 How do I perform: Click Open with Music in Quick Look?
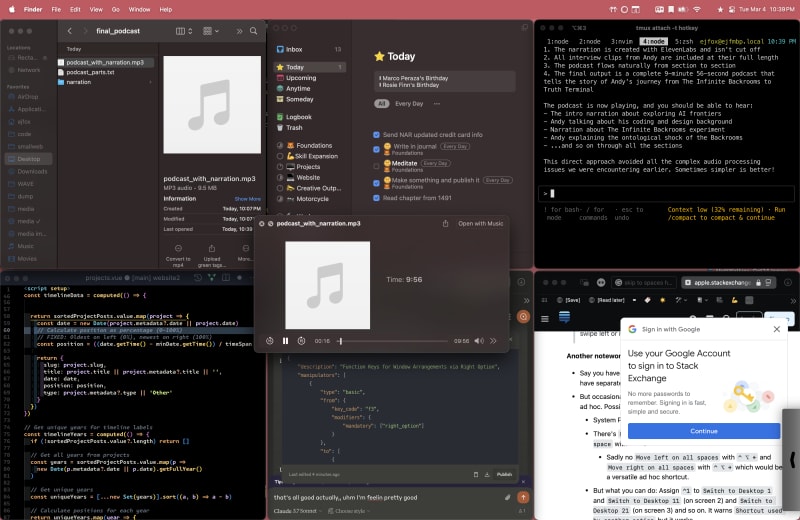[x=480, y=224]
